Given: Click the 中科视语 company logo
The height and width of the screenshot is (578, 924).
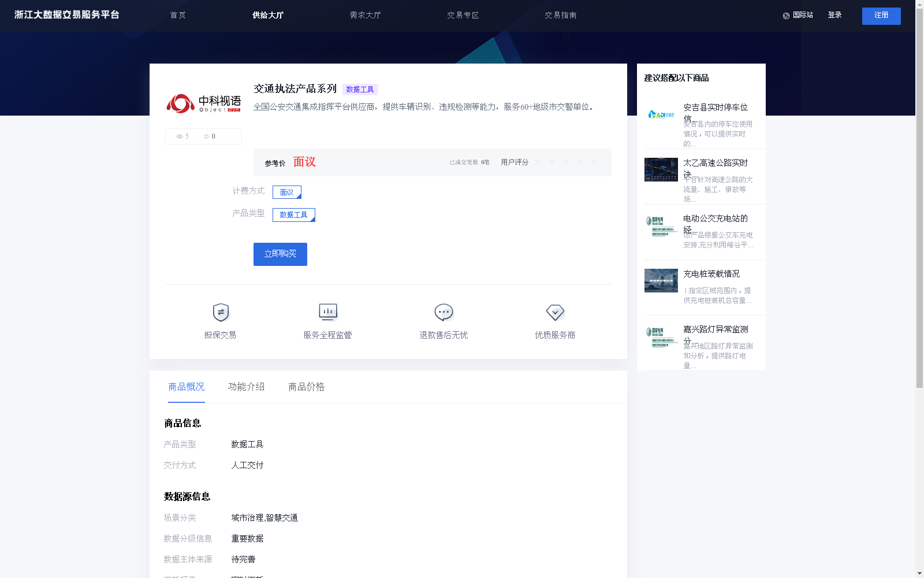Looking at the screenshot, I should tap(203, 103).
